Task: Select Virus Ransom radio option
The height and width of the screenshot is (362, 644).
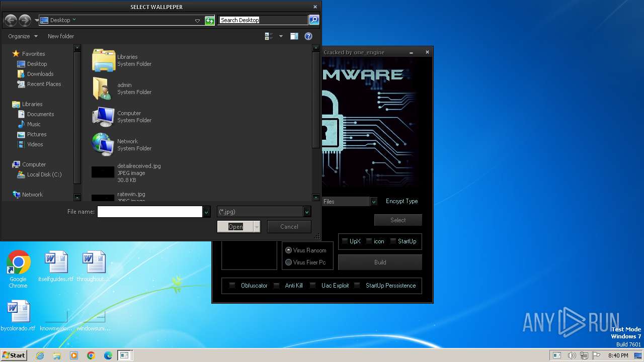Action: coord(288,250)
